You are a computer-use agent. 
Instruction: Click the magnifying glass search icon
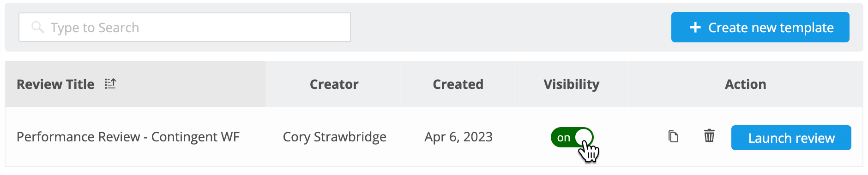click(x=37, y=28)
